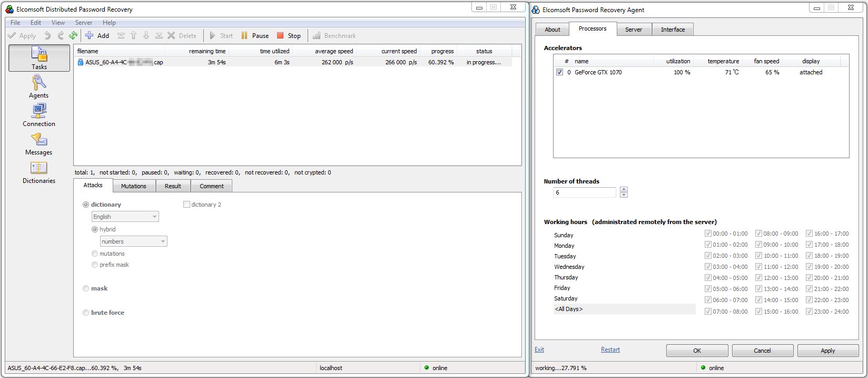Open the Messages sidebar icon
This screenshot has width=868, height=378.
tap(39, 143)
